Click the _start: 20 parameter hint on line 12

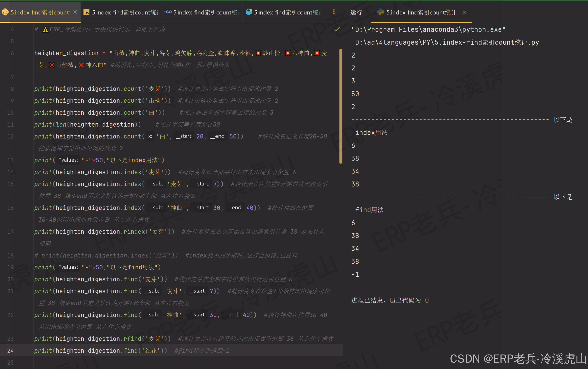[189, 136]
